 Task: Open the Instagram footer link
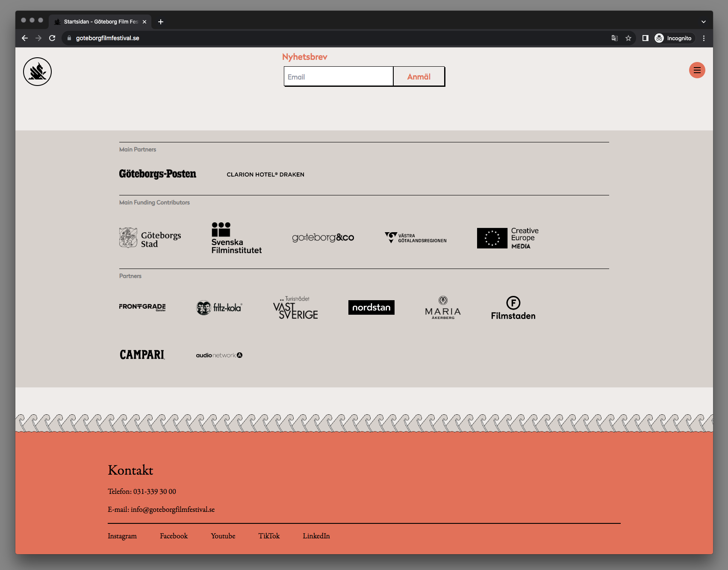[122, 536]
